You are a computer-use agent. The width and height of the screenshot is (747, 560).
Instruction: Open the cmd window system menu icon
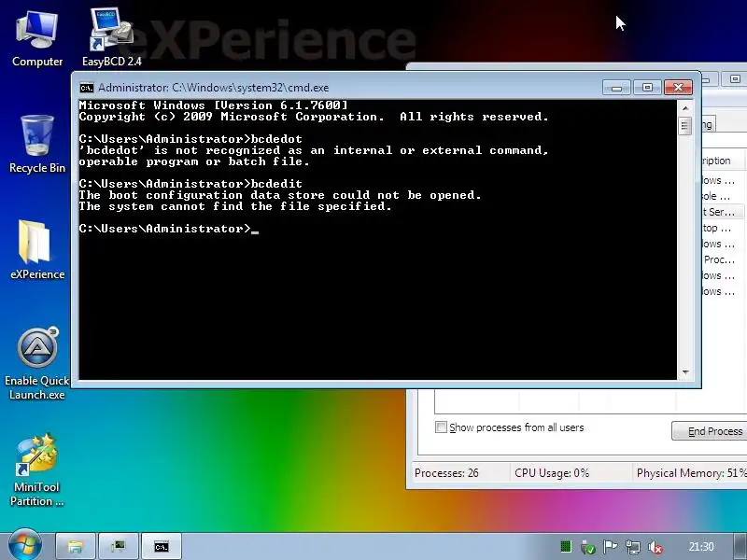(x=87, y=88)
